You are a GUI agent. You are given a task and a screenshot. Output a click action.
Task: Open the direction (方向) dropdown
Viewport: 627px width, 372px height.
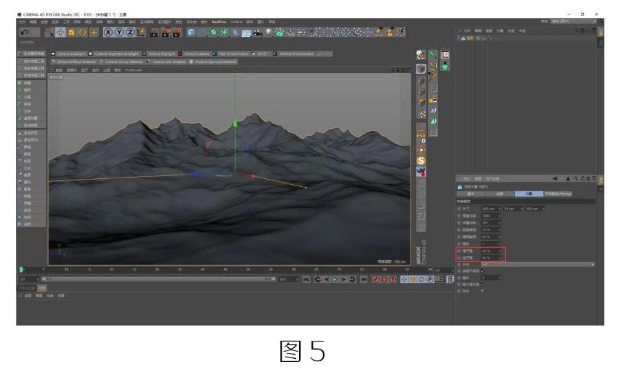[538, 265]
